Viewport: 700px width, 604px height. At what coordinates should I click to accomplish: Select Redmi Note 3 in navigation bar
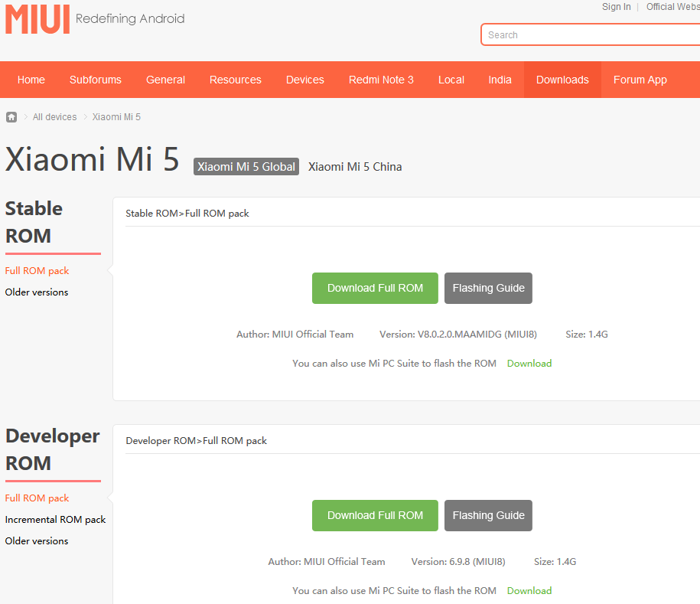(381, 80)
